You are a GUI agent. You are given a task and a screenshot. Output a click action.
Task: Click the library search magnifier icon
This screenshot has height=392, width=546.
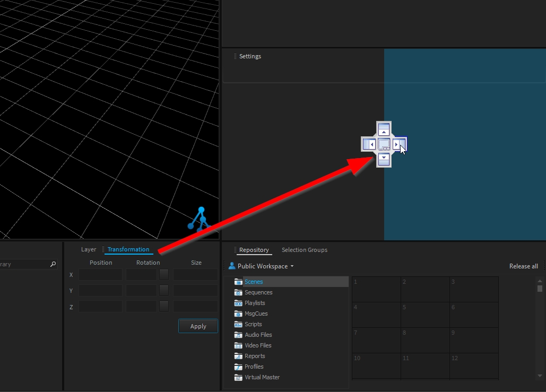click(53, 264)
